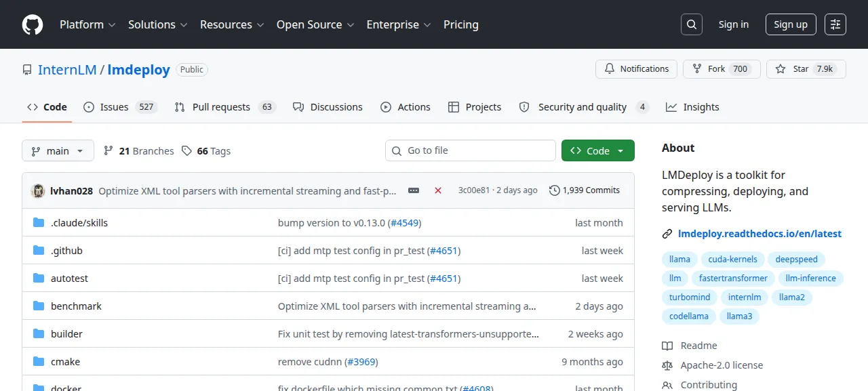Open pull request #3969 link

361,362
